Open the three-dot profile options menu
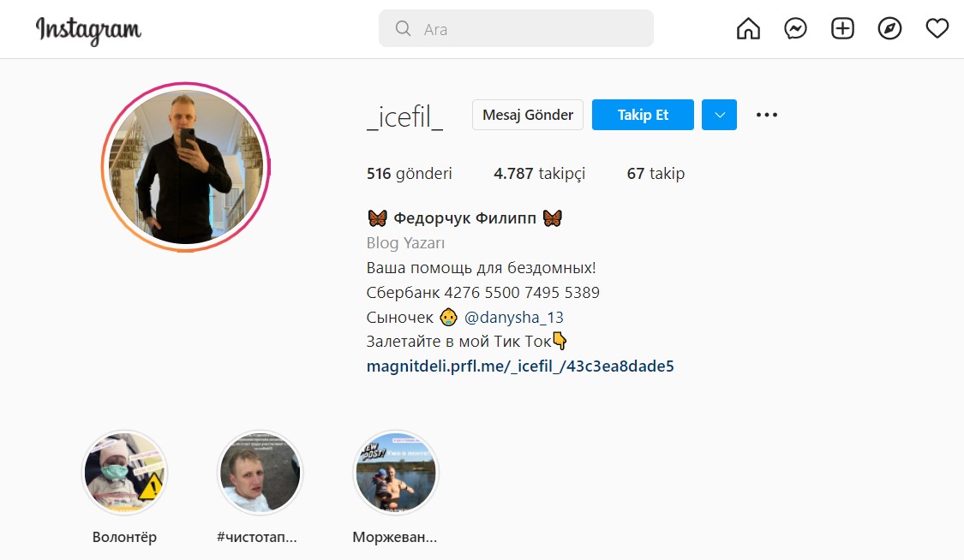 [767, 115]
